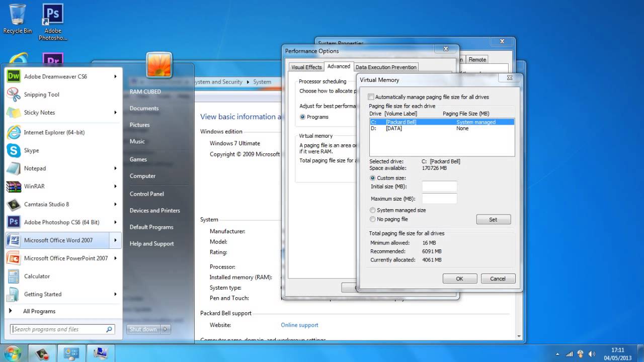This screenshot has height=362, width=644.
Task: Click the Recycle Bin desktop icon
Action: pyautogui.click(x=17, y=19)
